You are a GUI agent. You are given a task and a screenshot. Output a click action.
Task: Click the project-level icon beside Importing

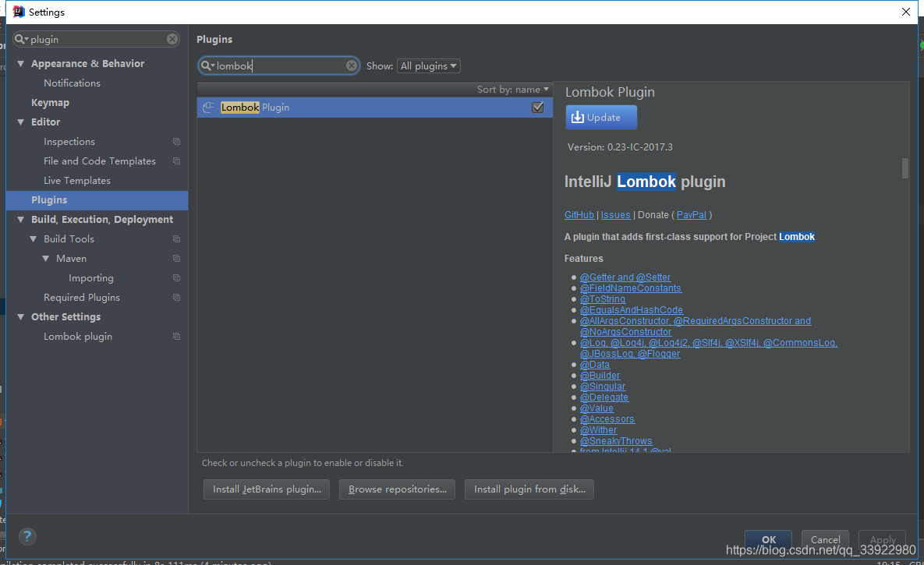coord(176,277)
